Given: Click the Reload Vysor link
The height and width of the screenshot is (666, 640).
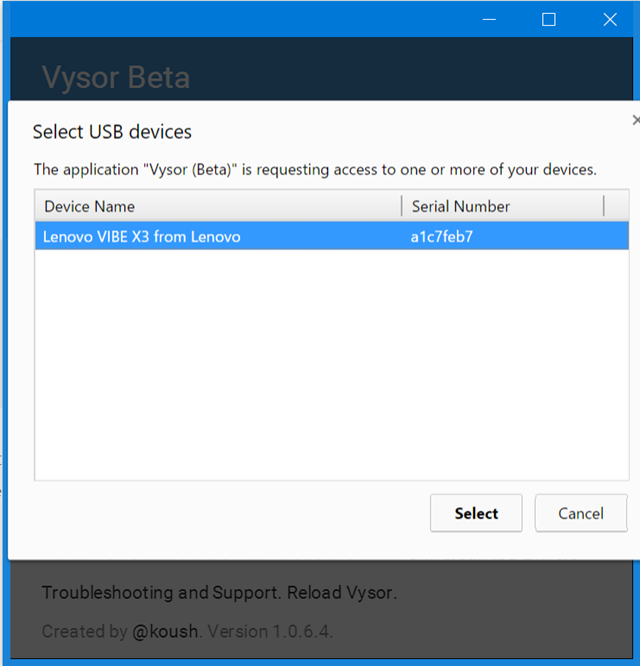Looking at the screenshot, I should pyautogui.click(x=340, y=593).
